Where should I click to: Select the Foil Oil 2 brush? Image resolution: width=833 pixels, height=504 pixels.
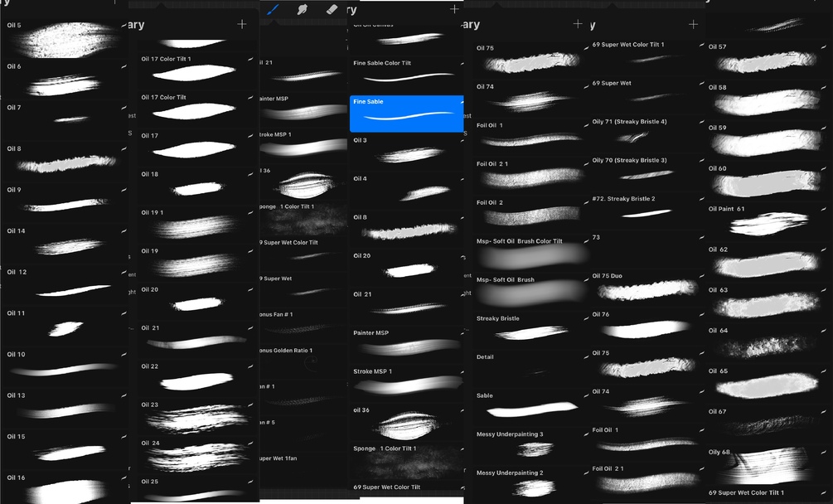pos(531,215)
